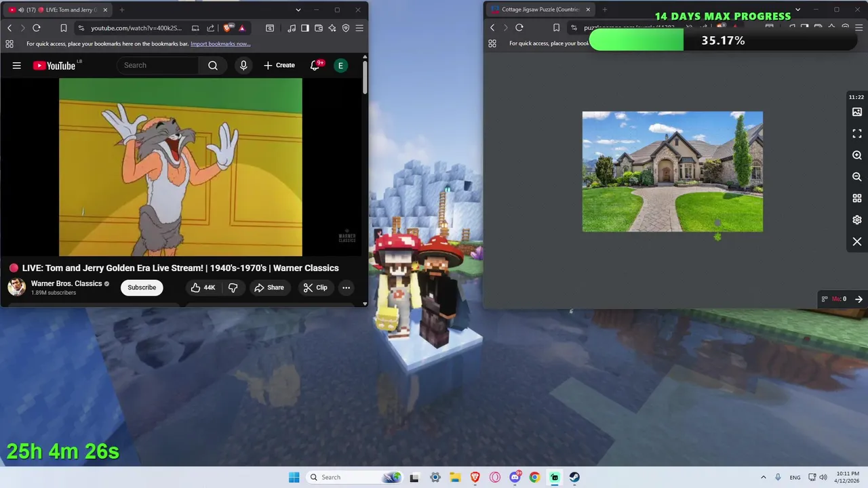868x488 pixels.
Task: Open Google Chrome from the taskbar
Action: point(534,477)
